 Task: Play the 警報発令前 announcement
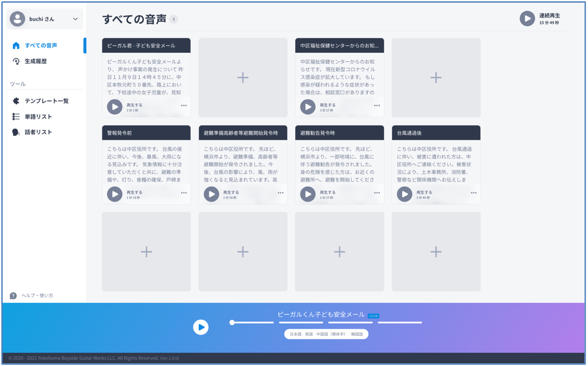coord(114,194)
